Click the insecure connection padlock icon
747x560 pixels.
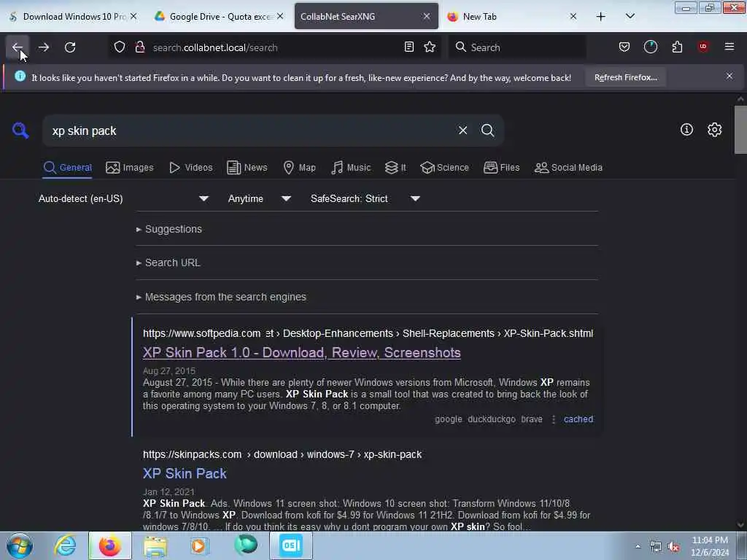[x=139, y=47]
